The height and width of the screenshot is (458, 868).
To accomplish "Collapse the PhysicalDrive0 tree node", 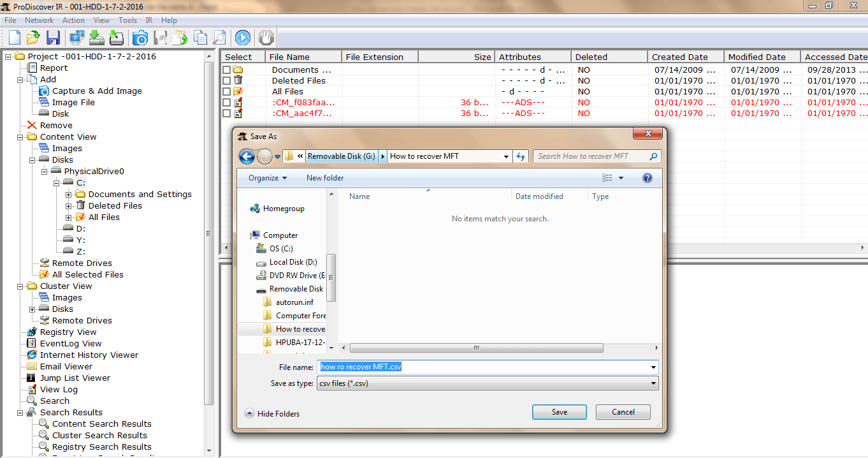I will point(45,171).
